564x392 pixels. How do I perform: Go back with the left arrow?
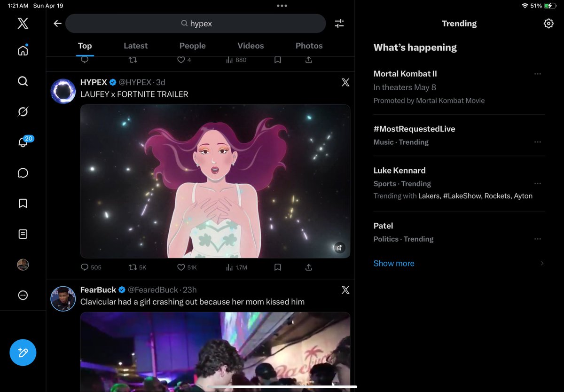[57, 24]
